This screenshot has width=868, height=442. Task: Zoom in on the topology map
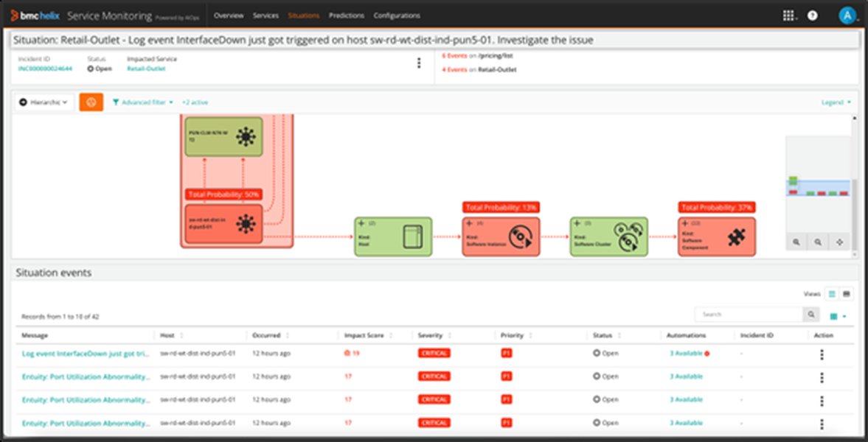click(796, 242)
